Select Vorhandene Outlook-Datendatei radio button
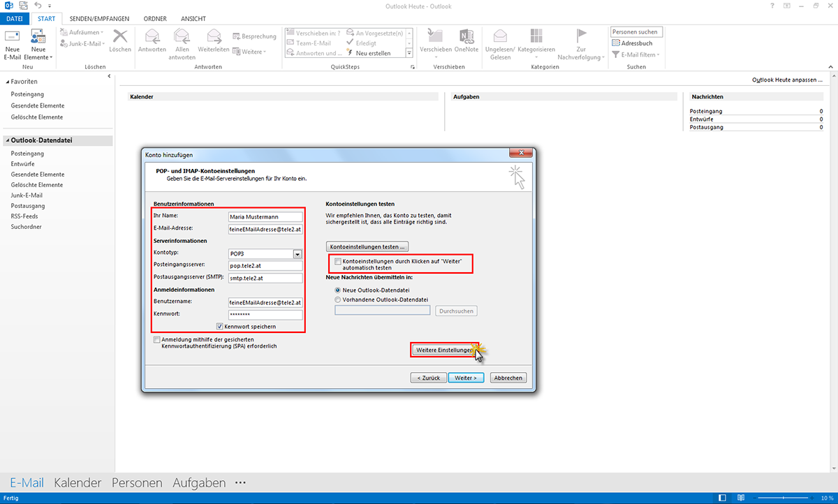The width and height of the screenshot is (838, 504). (x=339, y=299)
